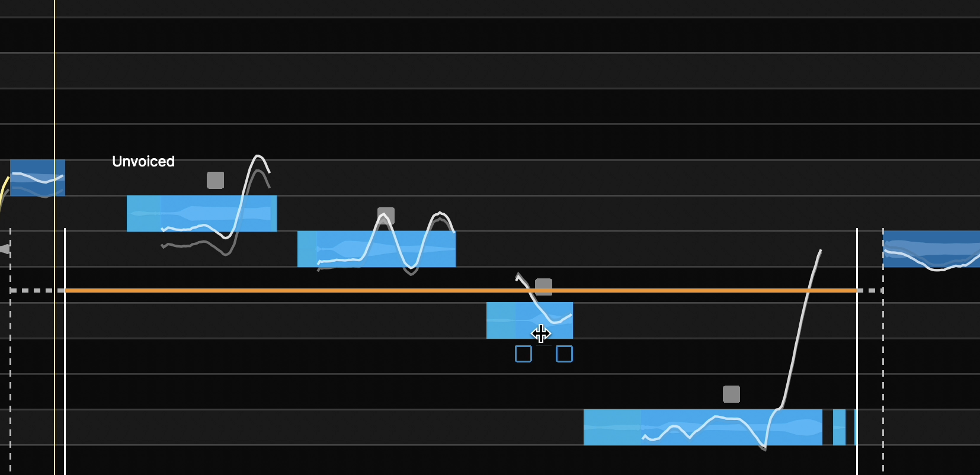Click gray pitch handle above first light-blue note

point(215,180)
